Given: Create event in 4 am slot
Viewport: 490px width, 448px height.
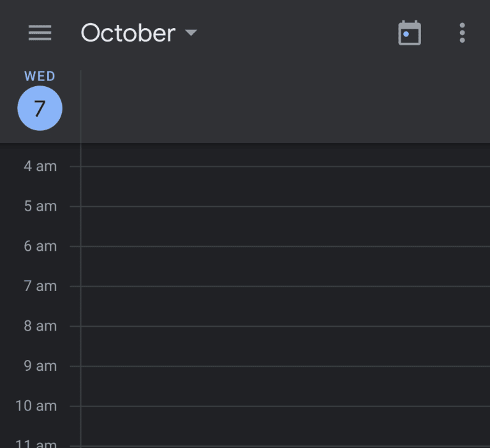Looking at the screenshot, I should click(285, 186).
